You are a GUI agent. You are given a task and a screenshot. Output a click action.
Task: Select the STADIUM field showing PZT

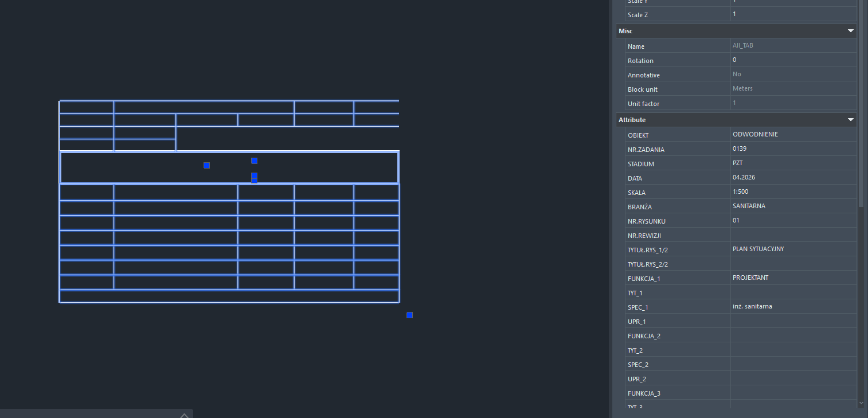(x=793, y=163)
